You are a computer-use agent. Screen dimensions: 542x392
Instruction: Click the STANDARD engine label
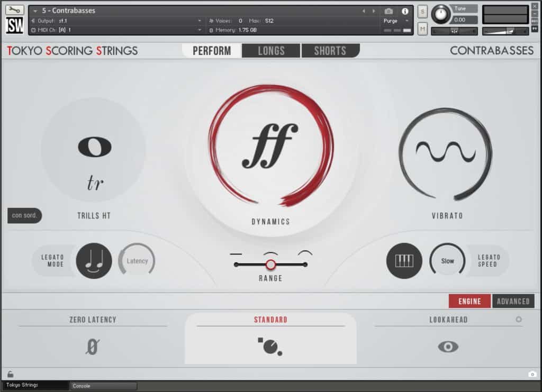270,320
